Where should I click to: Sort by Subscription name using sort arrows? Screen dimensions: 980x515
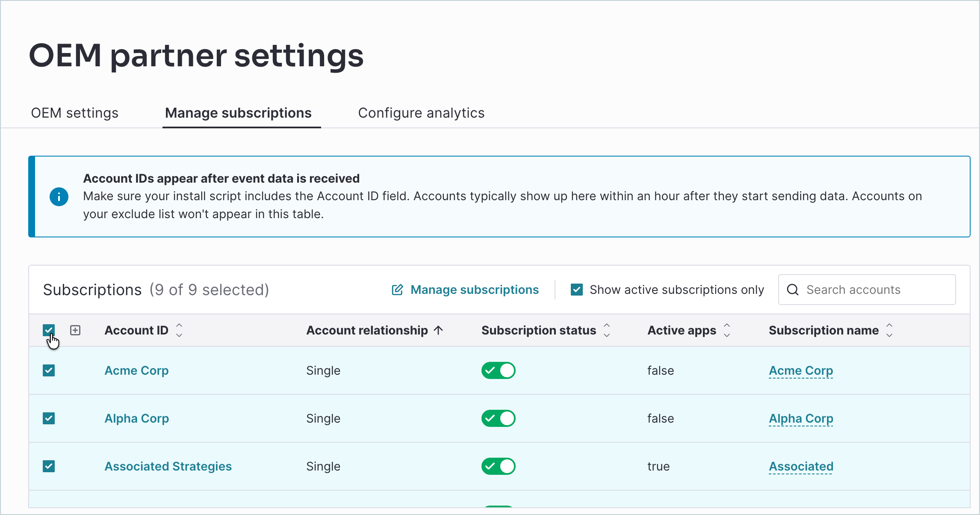(x=889, y=330)
